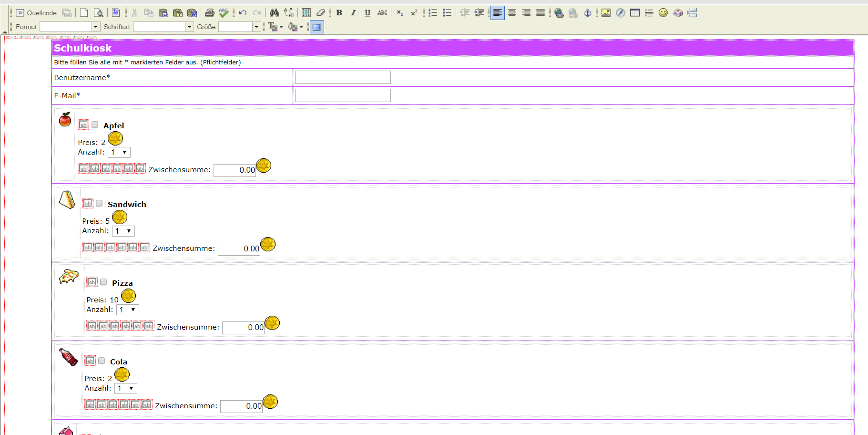This screenshot has height=435, width=868.
Task: Insert a page break
Action: click(x=692, y=13)
